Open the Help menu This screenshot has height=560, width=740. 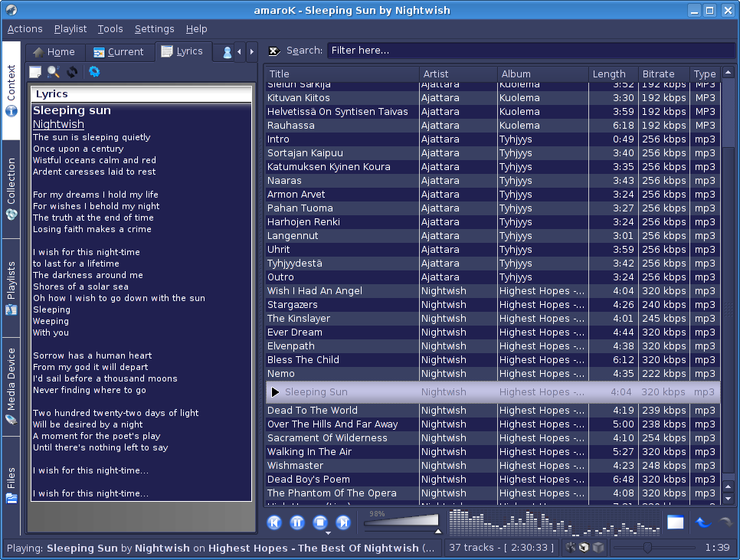[196, 29]
